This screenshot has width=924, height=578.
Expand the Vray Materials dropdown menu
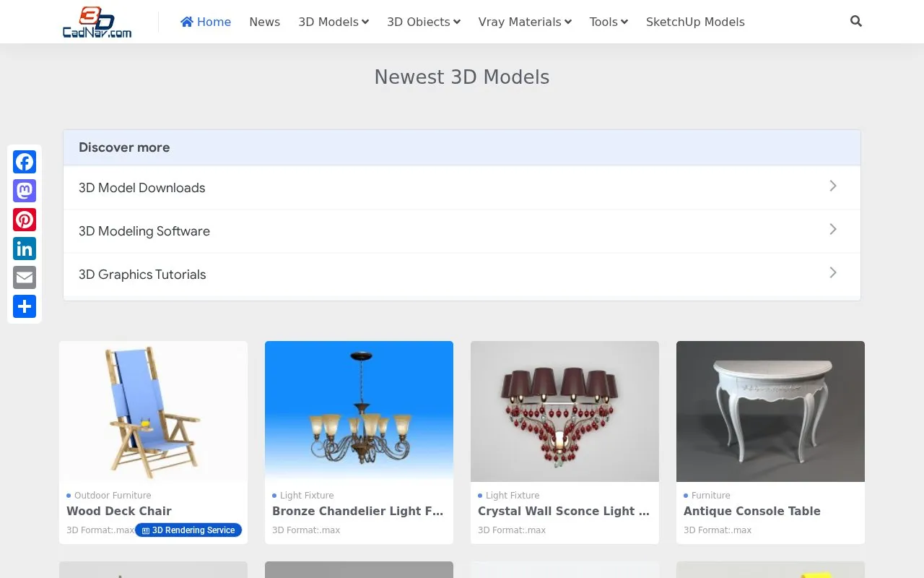(525, 22)
